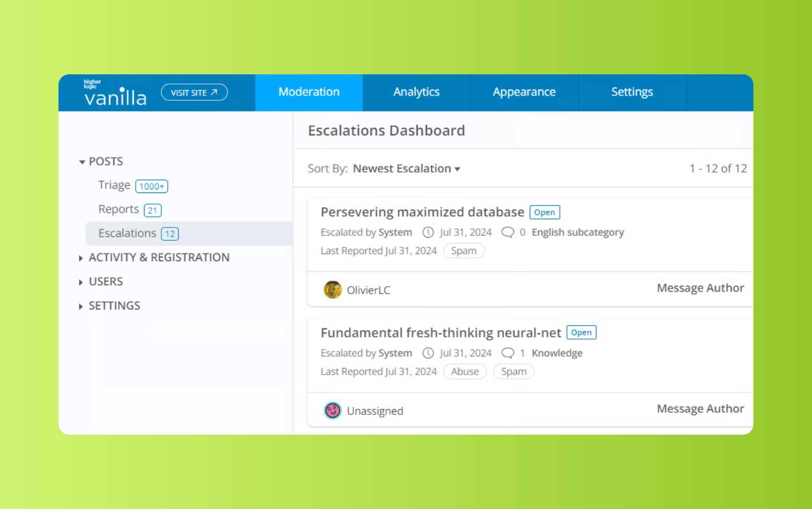Click Open status badge on Persevering maximized database
The height and width of the screenshot is (509, 812).
click(x=544, y=212)
